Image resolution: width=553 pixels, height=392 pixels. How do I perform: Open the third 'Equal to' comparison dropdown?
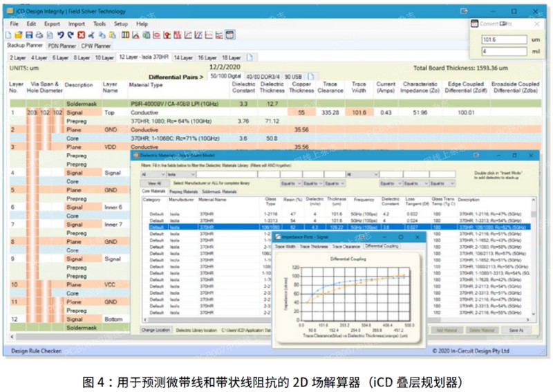335,183
